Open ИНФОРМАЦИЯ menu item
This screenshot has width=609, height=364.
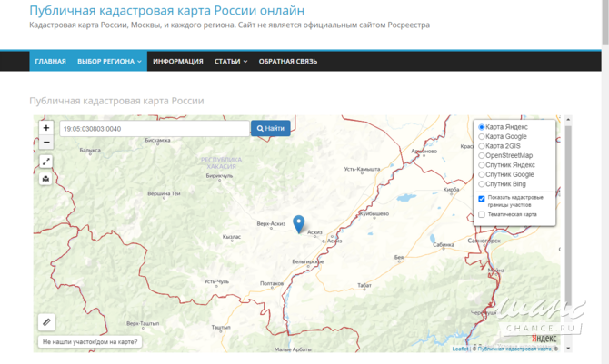[x=178, y=62]
